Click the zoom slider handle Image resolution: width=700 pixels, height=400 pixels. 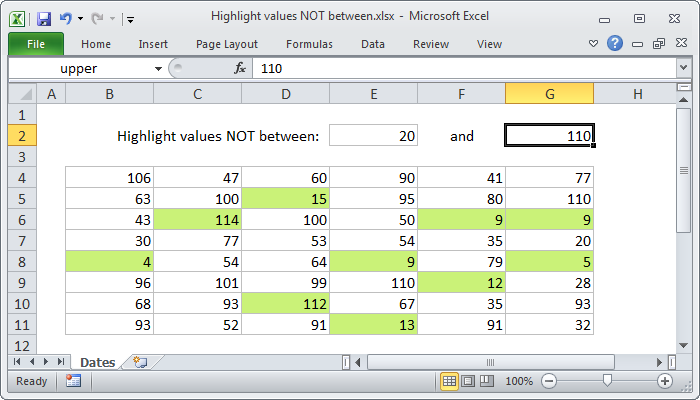[606, 381]
